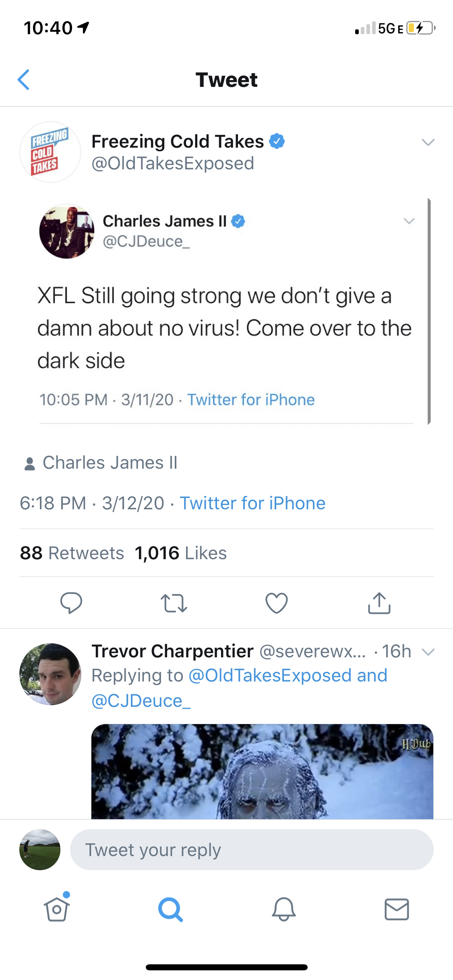Image resolution: width=453 pixels, height=980 pixels.
Task: Expand options chevron on Trevor's reply
Action: click(x=428, y=652)
